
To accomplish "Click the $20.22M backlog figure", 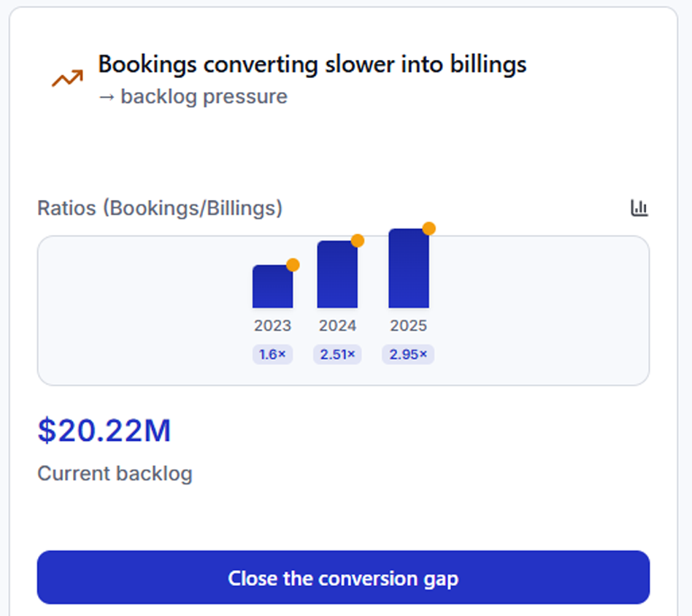I will [104, 431].
